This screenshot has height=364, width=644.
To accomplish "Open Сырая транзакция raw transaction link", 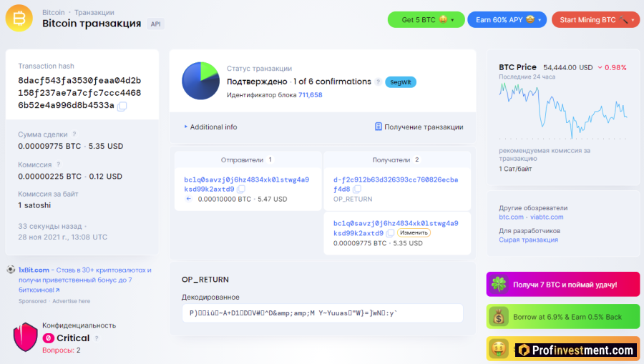I will point(528,240).
